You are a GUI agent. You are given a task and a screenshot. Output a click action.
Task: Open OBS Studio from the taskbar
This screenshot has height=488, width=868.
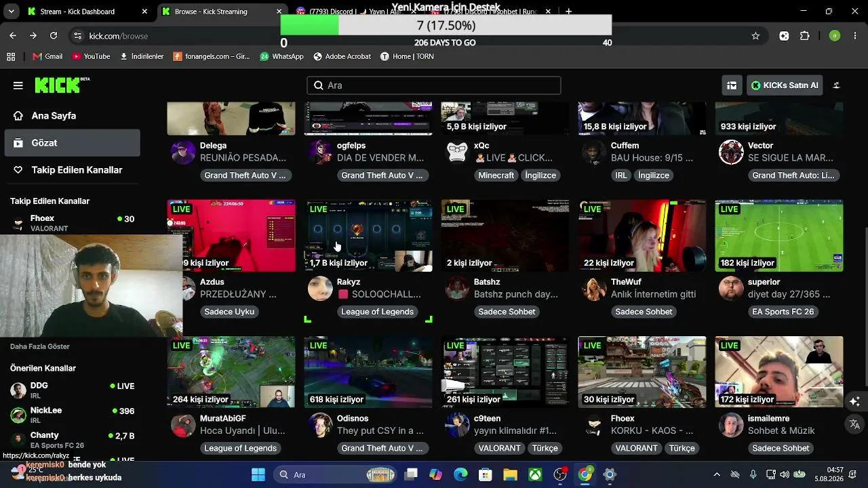point(560,474)
